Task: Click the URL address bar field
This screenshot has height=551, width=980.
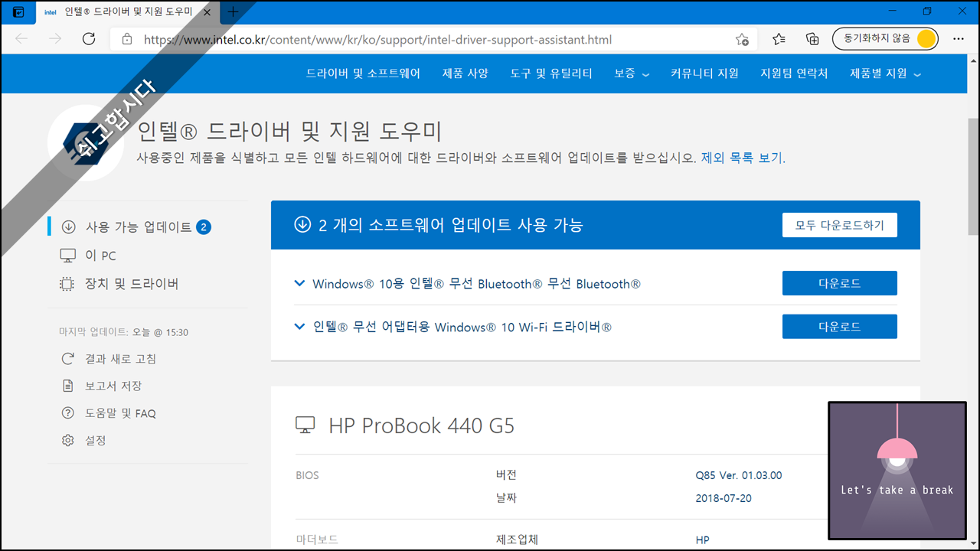Action: (433, 39)
